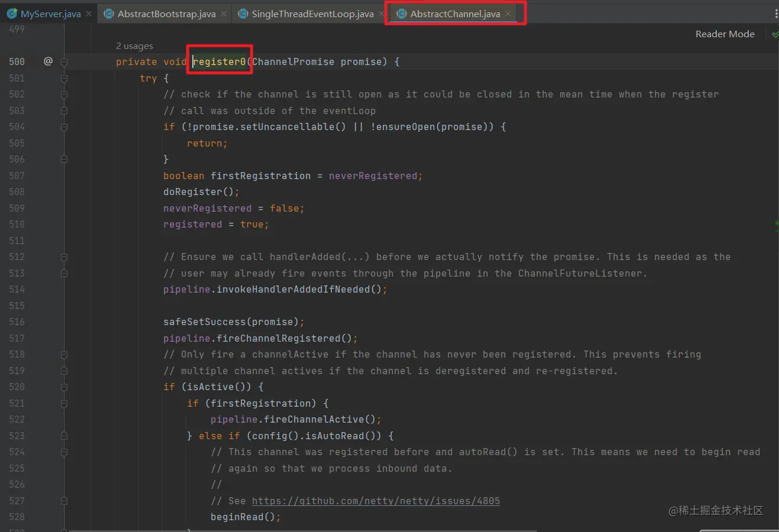Click the "try" keyword on line 501
This screenshot has height=532, width=779.
click(148, 78)
